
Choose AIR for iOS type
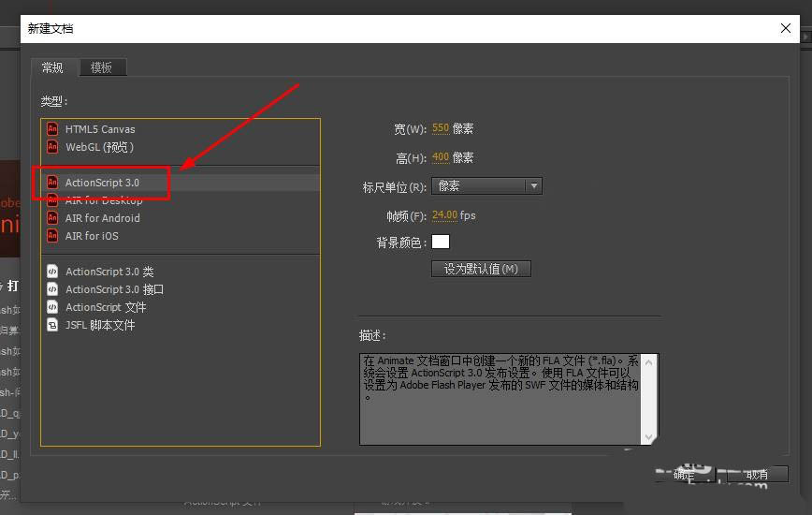point(181,236)
